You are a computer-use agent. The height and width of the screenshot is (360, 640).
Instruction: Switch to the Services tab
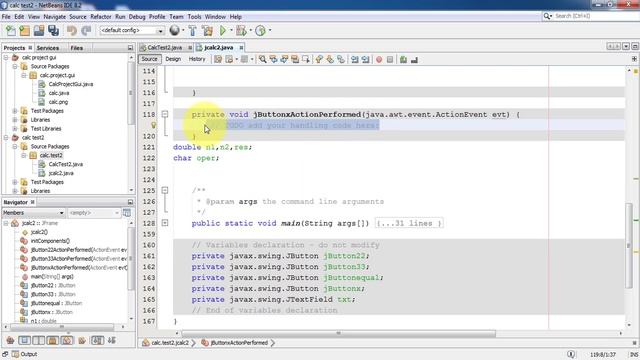coord(48,48)
